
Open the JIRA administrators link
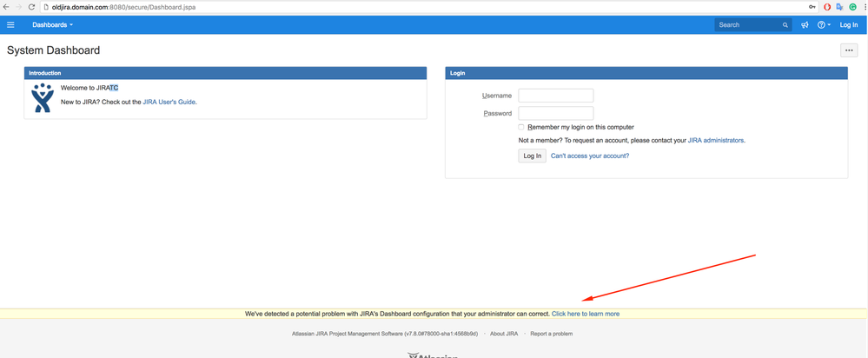(716, 141)
